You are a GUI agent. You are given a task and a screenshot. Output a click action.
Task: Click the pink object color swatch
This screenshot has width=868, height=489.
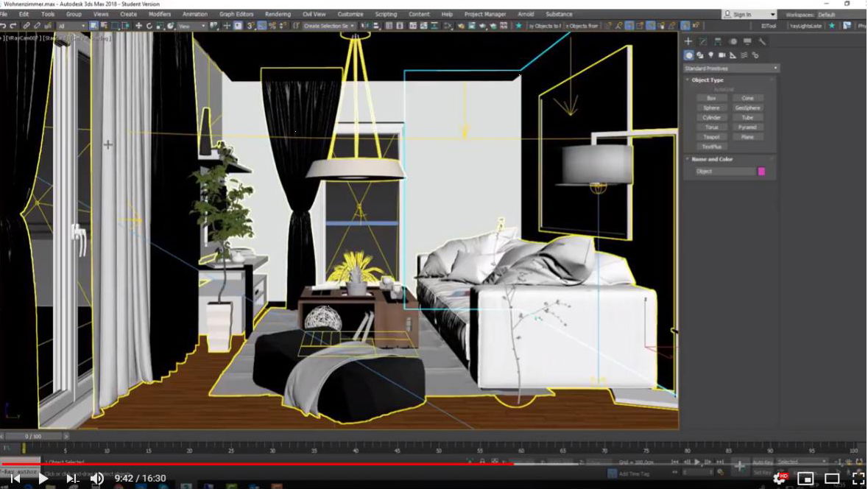pos(761,172)
